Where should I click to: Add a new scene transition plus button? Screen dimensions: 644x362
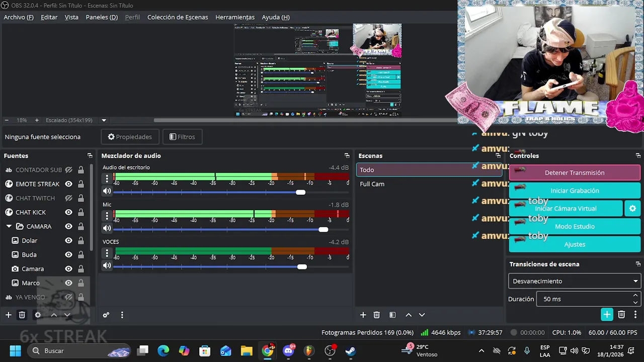click(x=607, y=314)
